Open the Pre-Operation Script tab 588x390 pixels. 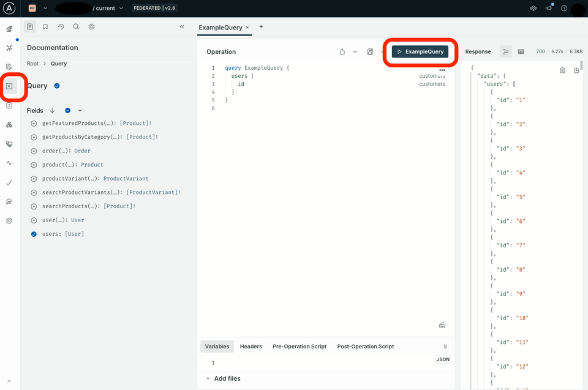click(x=300, y=347)
